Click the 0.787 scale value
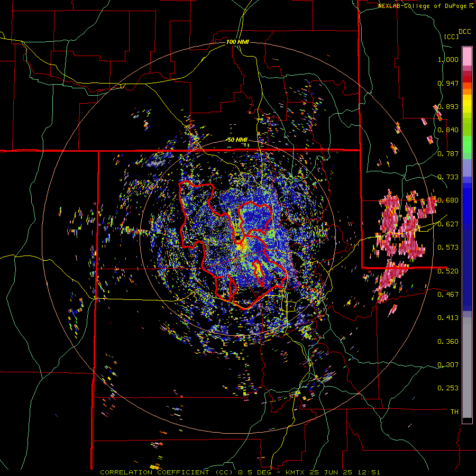The image size is (476, 476). (448, 153)
